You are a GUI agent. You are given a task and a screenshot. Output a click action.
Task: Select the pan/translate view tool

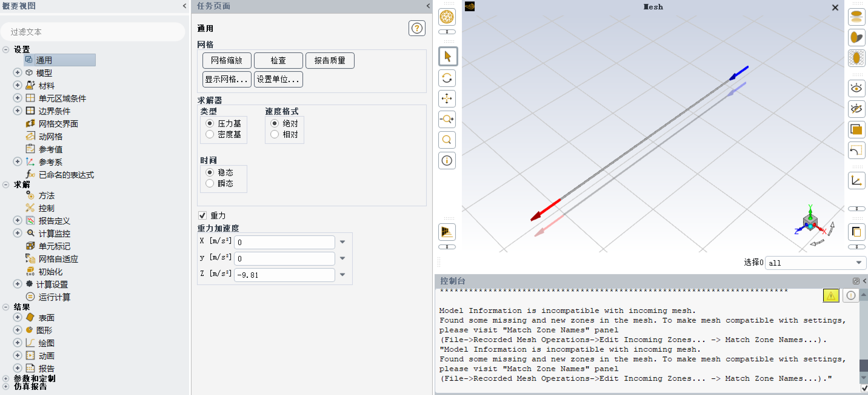point(447,99)
